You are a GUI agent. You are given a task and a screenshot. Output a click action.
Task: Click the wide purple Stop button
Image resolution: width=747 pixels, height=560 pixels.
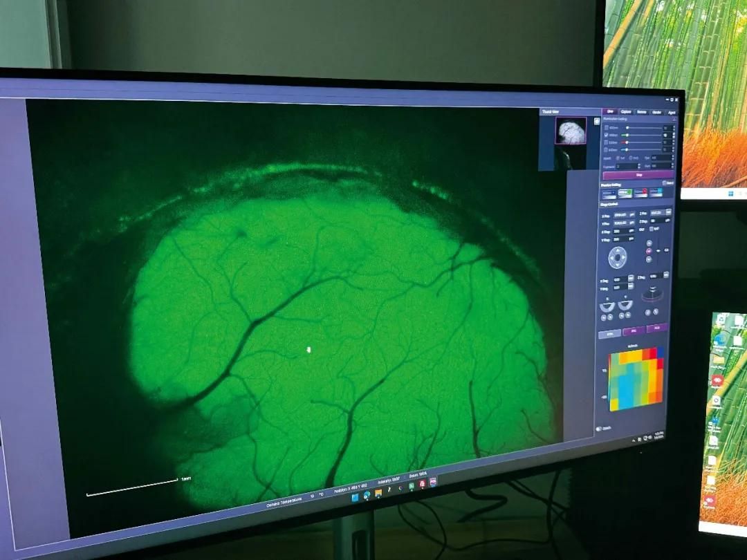(639, 175)
